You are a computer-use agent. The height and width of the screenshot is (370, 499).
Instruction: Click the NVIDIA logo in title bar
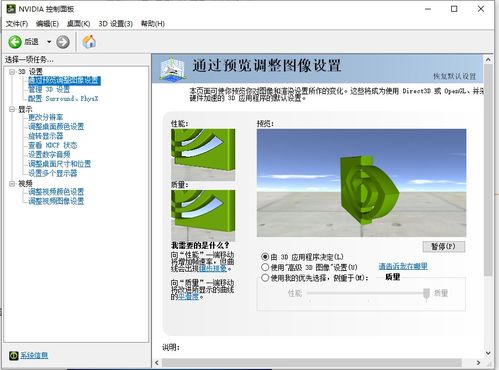pyautogui.click(x=11, y=9)
